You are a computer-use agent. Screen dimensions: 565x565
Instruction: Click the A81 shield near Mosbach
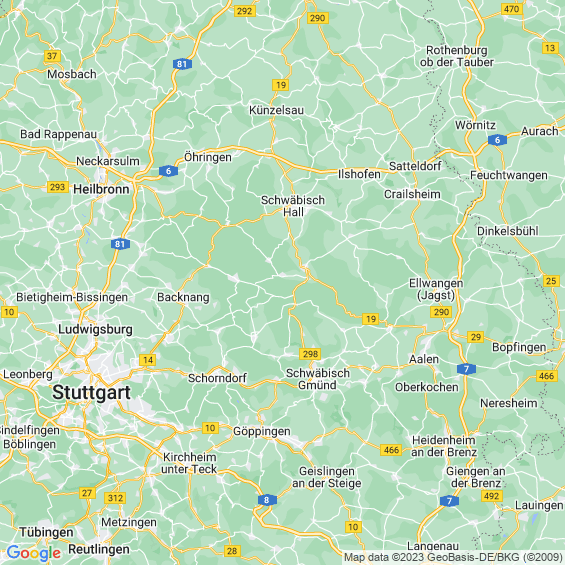click(182, 64)
